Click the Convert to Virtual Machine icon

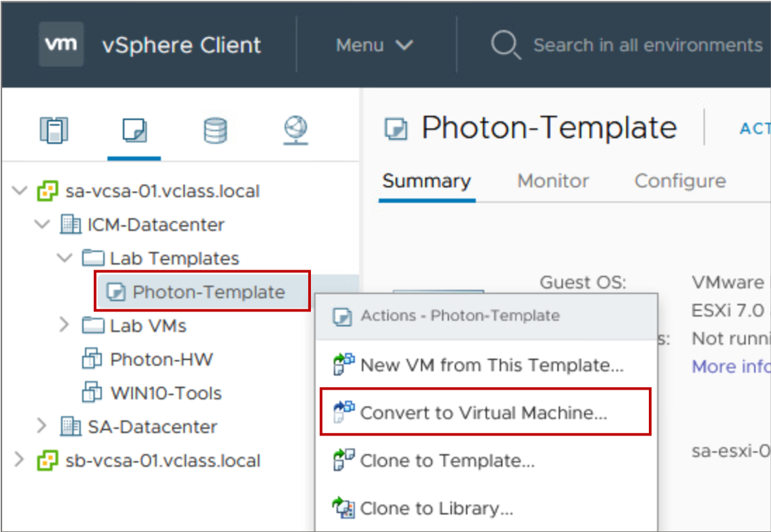tap(344, 412)
